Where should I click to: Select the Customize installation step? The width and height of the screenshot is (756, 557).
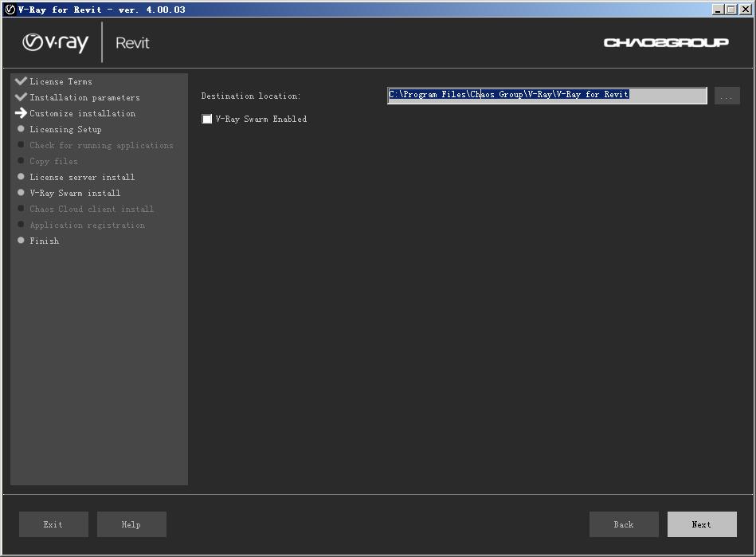[x=82, y=113]
